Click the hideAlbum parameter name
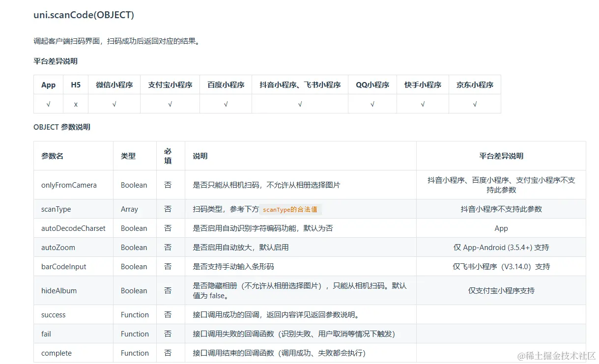 pyautogui.click(x=59, y=291)
